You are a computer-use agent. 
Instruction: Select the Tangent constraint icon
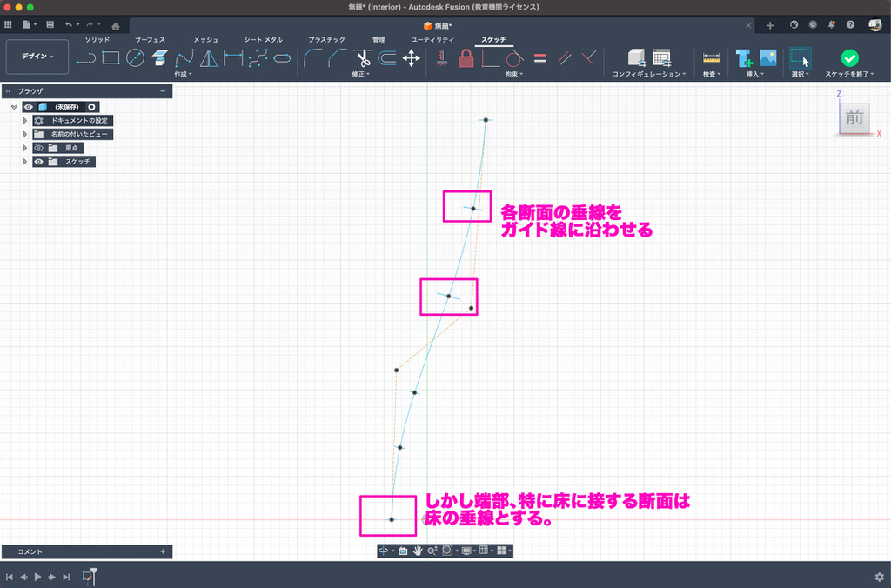(x=513, y=58)
